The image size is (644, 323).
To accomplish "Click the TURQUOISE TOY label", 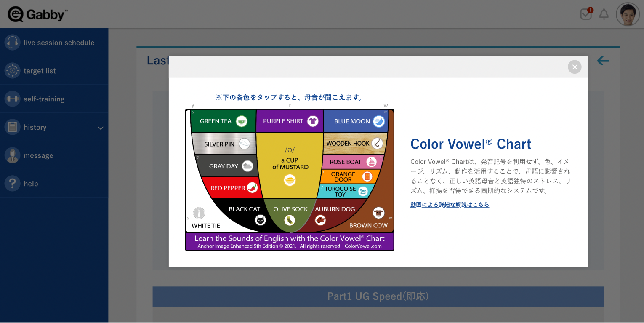I will pyautogui.click(x=340, y=192).
